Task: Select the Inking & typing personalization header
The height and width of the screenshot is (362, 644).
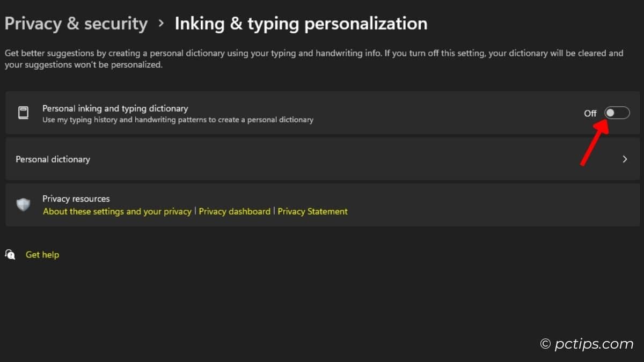Action: pyautogui.click(x=301, y=23)
